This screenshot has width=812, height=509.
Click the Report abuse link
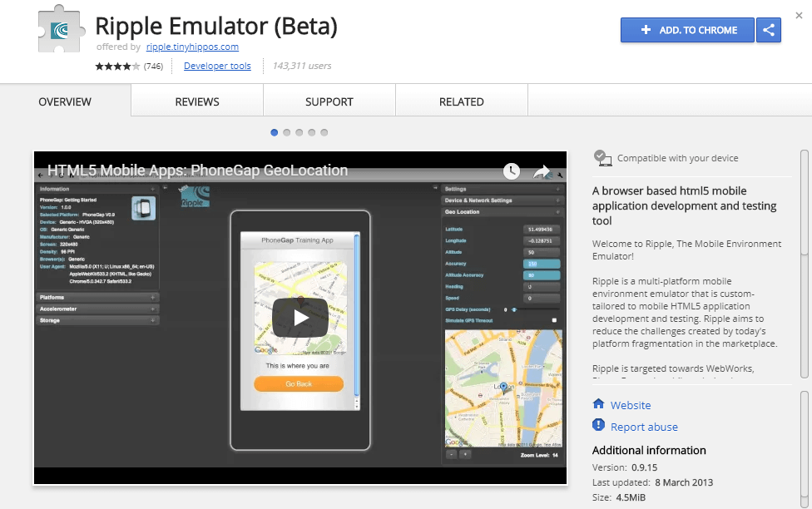coord(644,427)
